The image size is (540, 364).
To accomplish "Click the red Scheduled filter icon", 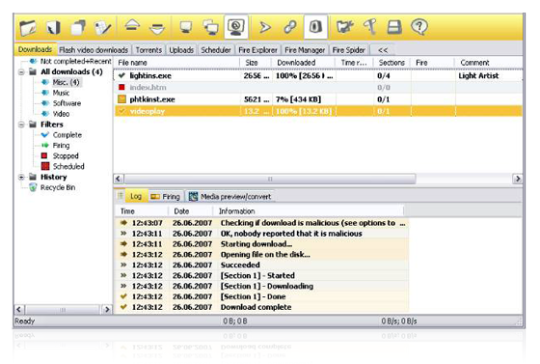I will pyautogui.click(x=45, y=166).
